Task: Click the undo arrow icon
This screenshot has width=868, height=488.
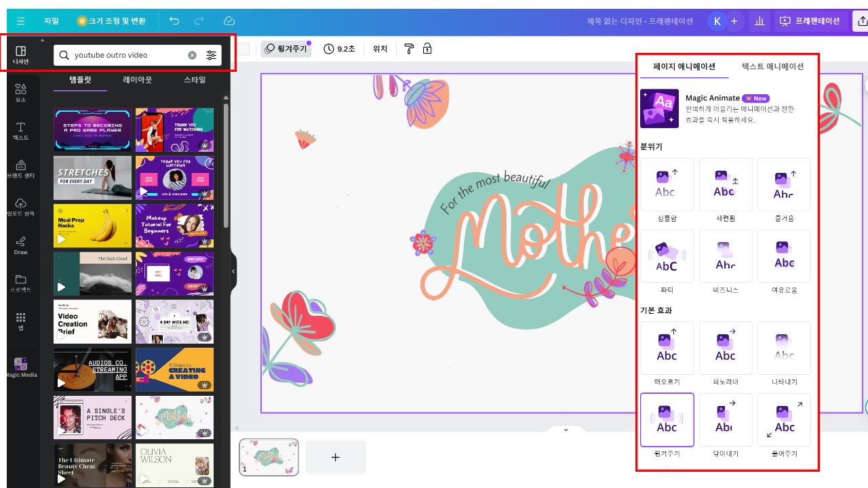Action: pos(174,21)
